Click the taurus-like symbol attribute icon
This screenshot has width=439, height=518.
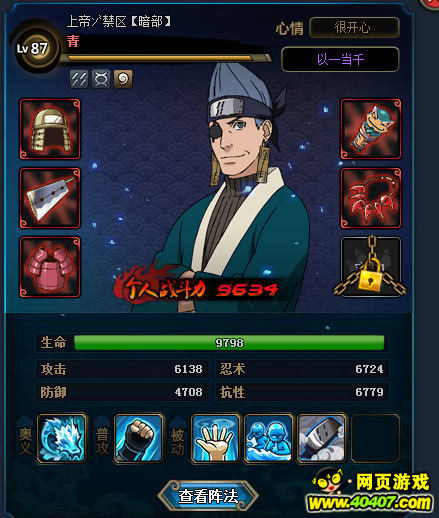pos(101,79)
